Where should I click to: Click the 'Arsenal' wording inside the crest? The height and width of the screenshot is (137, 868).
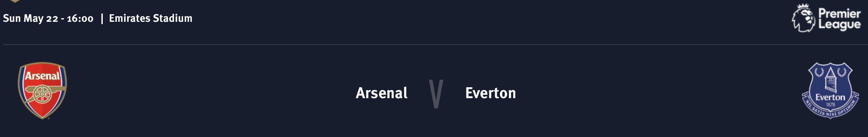tap(42, 76)
